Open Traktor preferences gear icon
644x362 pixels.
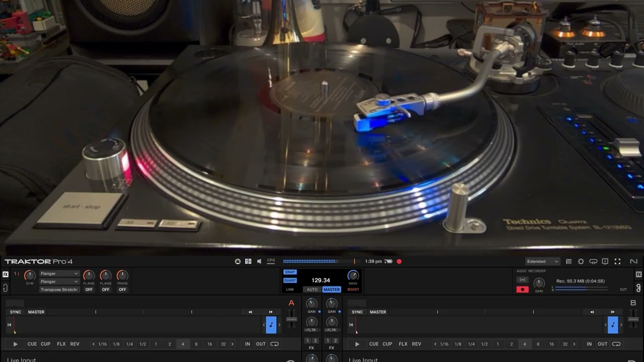click(581, 261)
